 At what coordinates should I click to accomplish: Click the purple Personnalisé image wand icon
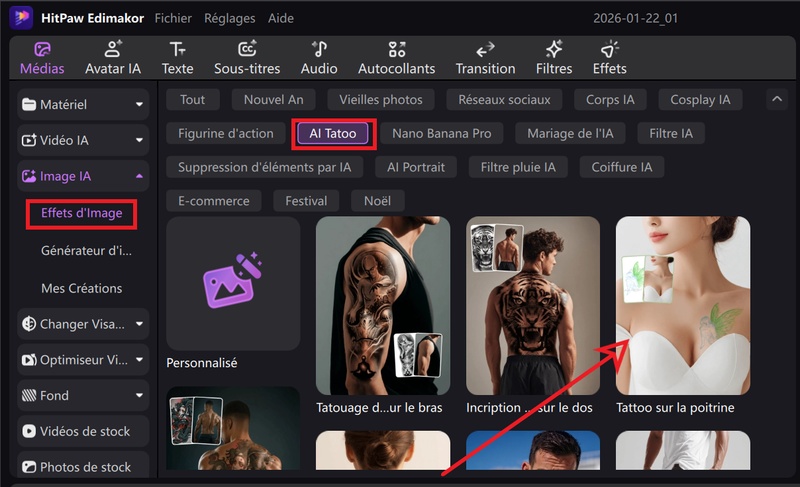point(232,280)
